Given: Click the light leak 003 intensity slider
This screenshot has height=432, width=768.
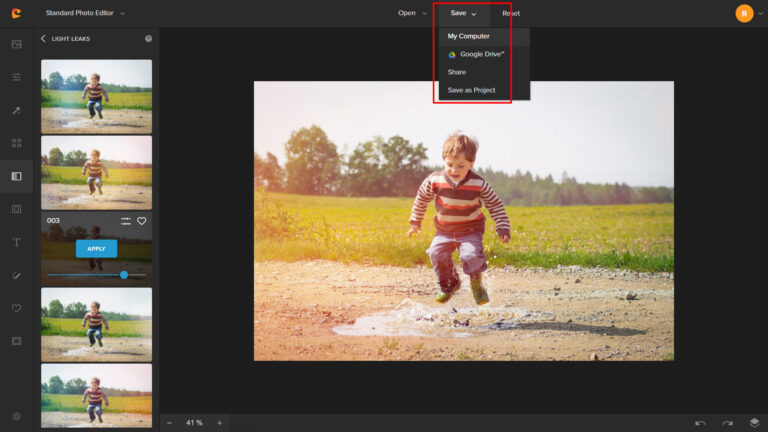Looking at the screenshot, I should [x=96, y=274].
